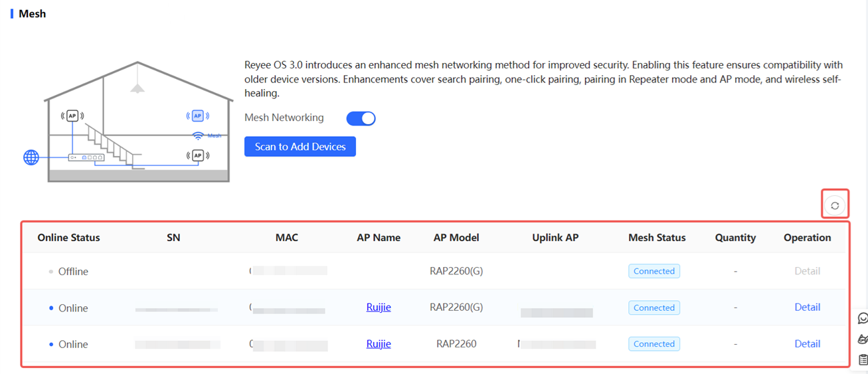This screenshot has width=868, height=374.
Task: Click the Online Status column header
Action: [x=68, y=238]
